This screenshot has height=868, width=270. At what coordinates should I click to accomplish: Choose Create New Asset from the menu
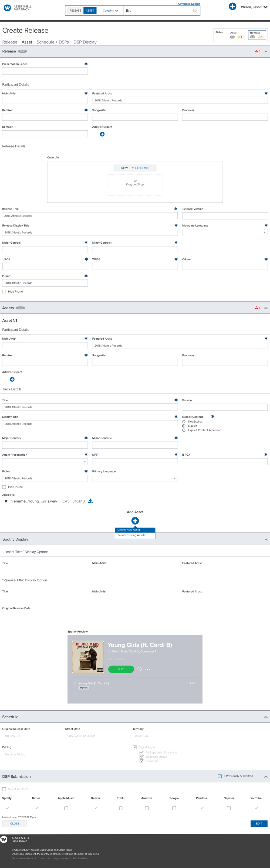point(135,530)
